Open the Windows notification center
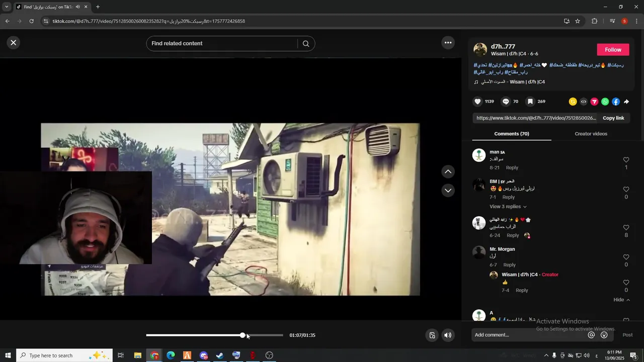This screenshot has width=644, height=362. click(x=633, y=355)
